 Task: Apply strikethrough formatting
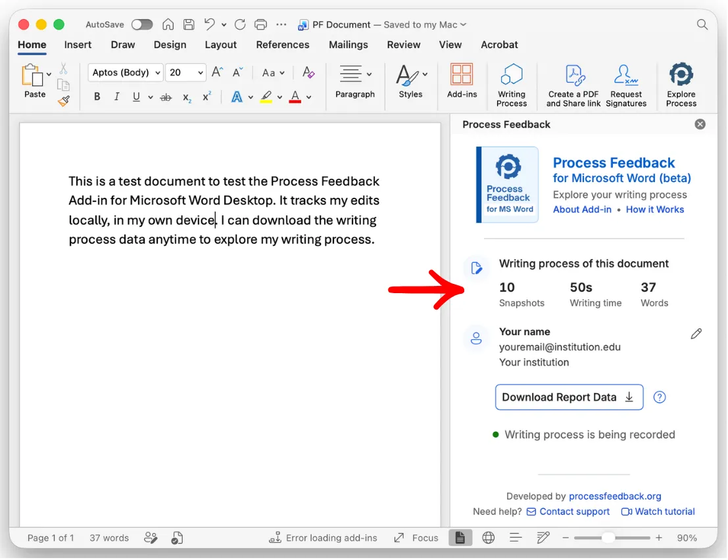pos(166,97)
